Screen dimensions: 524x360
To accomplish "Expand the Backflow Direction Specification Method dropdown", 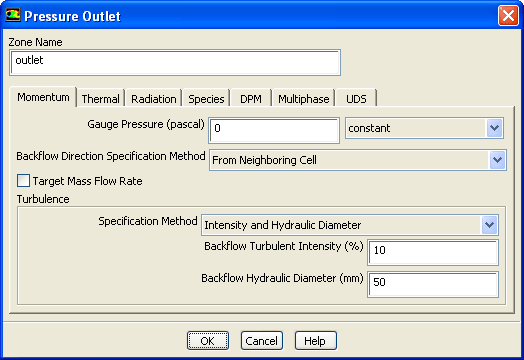I will click(x=358, y=160).
